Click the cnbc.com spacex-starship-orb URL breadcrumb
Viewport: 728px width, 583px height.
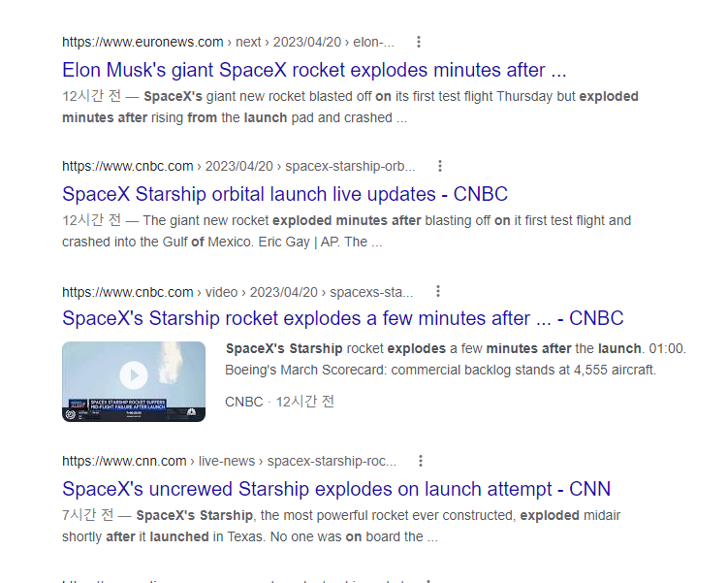point(238,166)
